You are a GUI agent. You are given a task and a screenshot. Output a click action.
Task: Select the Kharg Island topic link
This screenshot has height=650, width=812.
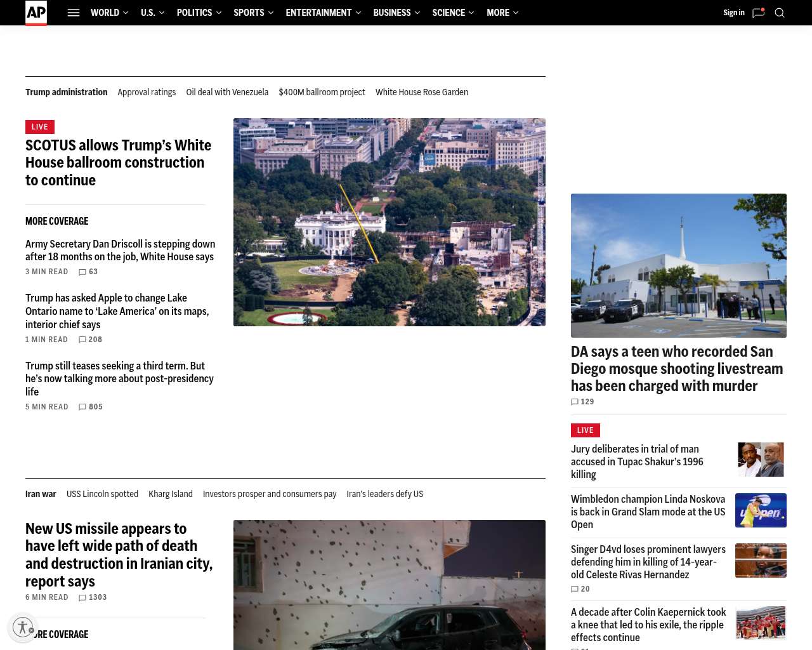pyautogui.click(x=171, y=494)
